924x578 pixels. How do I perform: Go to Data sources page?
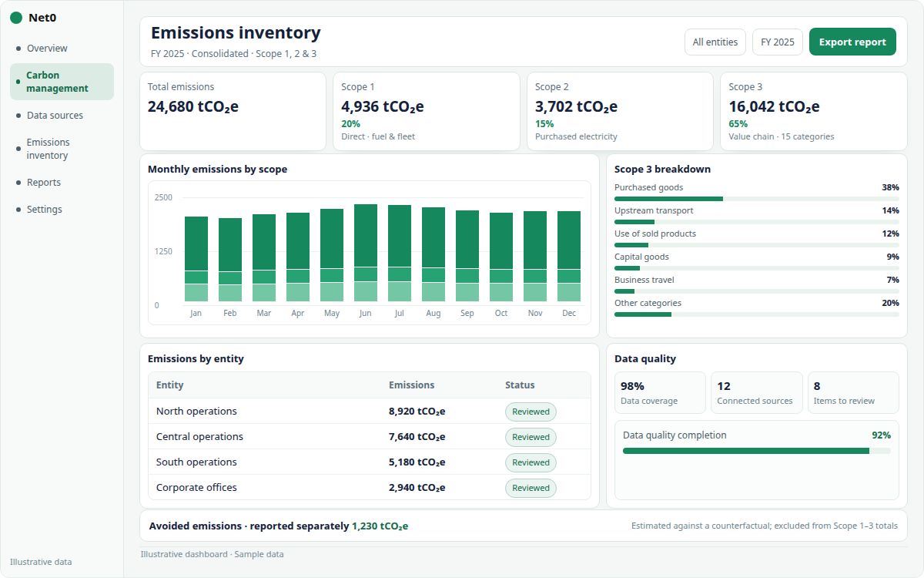62,115
